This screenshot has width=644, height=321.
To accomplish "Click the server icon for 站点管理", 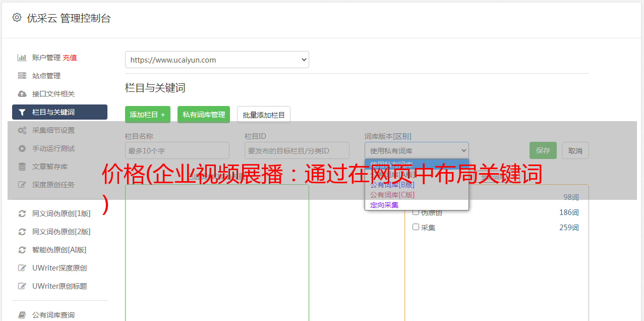I will 22,76.
